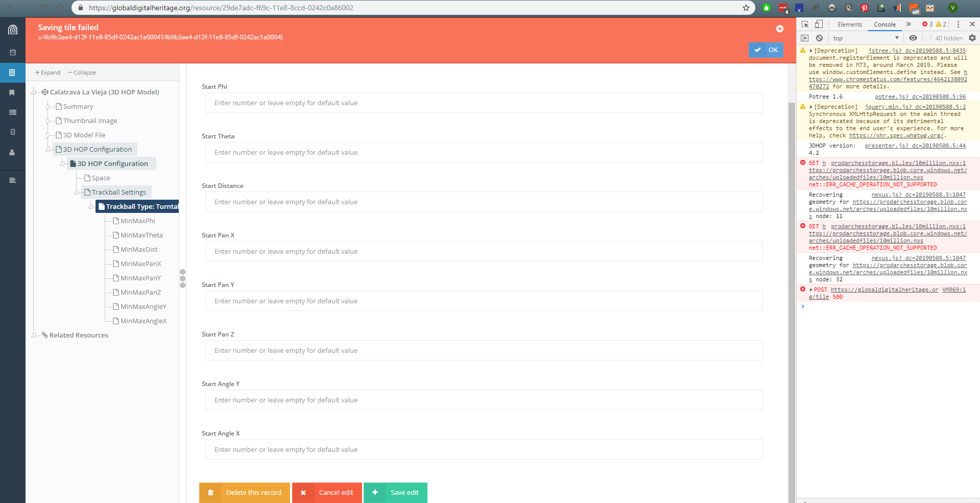980x503 pixels.
Task: Open the top frame context dropdown
Action: [866, 38]
